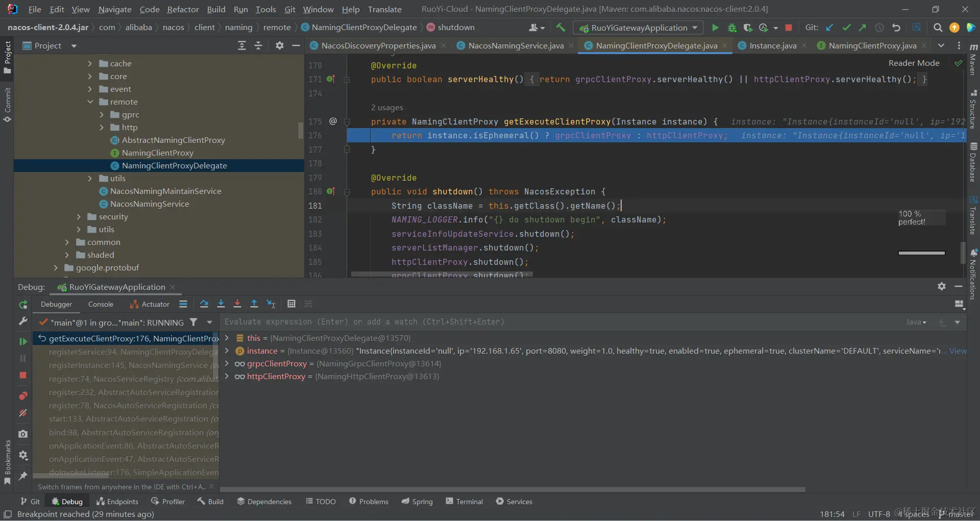Click the Git commit checkmark icon
This screenshot has width=980, height=521.
click(x=846, y=28)
